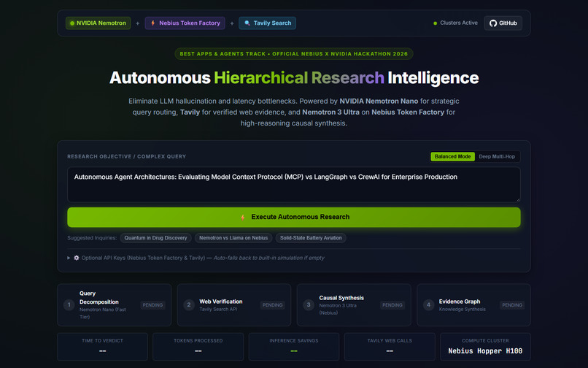This screenshot has height=368, width=588.
Task: Click the Causal Synthesis PENDING status
Action: [x=392, y=305]
